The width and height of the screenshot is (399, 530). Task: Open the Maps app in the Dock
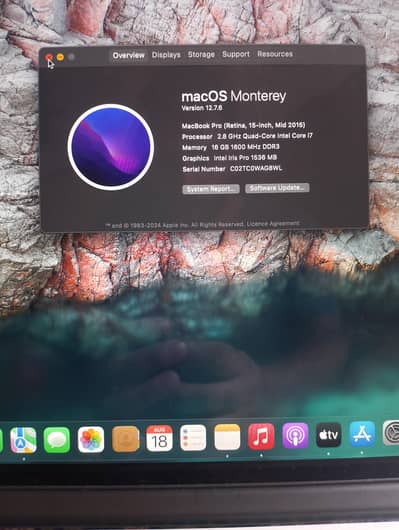click(x=23, y=440)
